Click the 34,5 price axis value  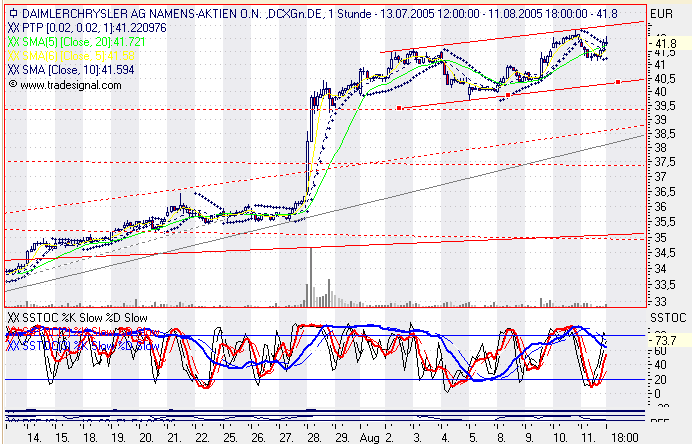(665, 253)
